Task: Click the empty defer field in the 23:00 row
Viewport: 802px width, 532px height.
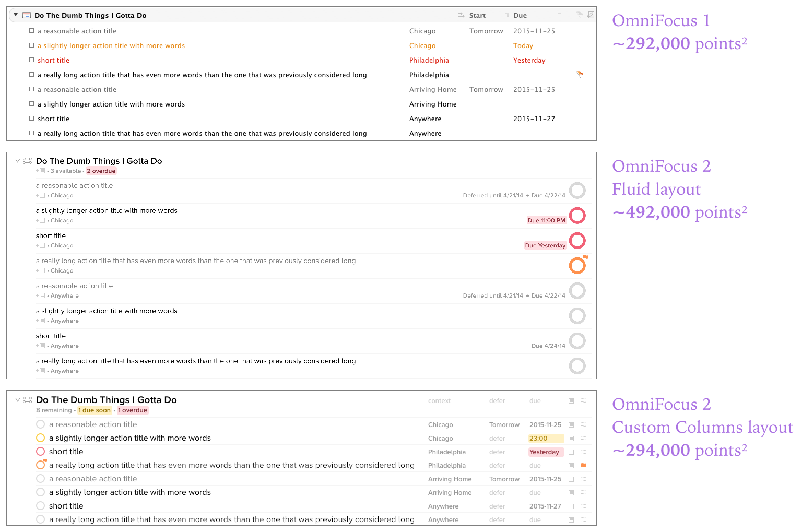Action: [497, 439]
